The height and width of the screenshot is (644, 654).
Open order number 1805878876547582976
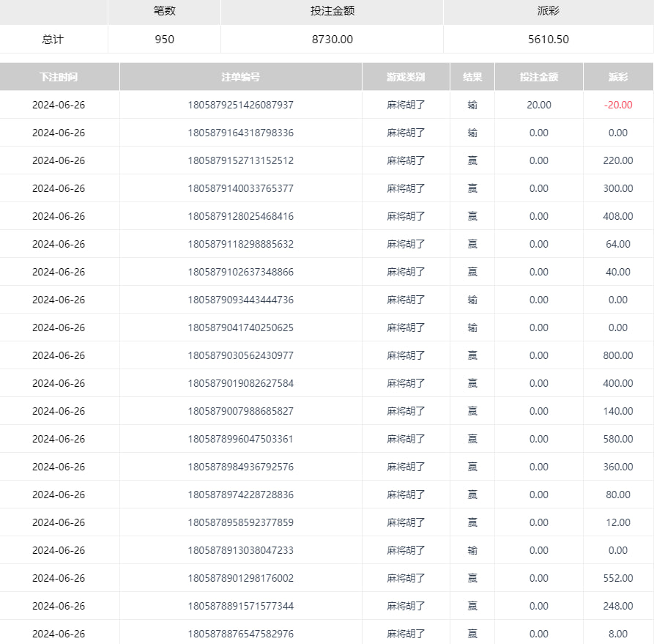(240, 634)
